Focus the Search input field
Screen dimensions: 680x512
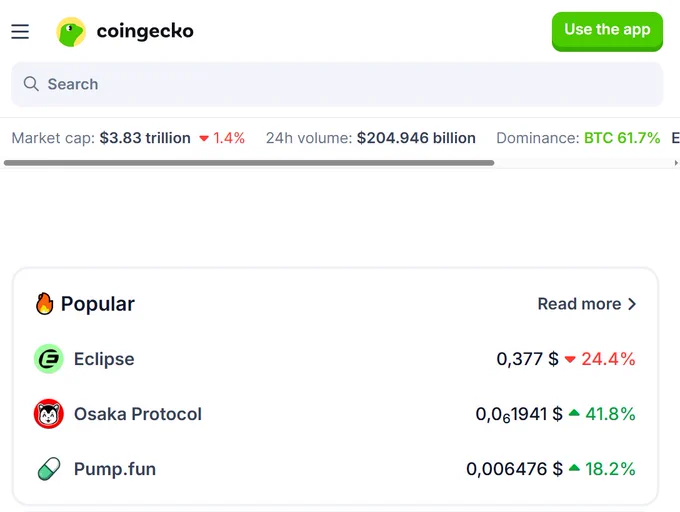[337, 84]
